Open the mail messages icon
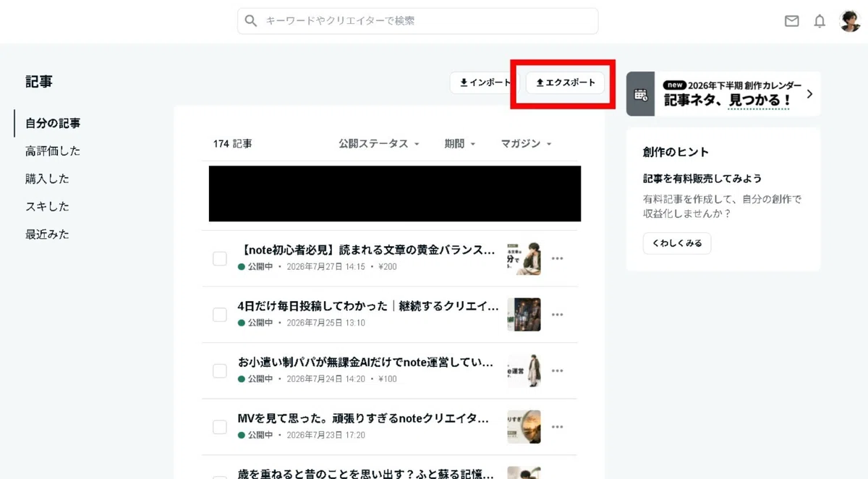 792,21
